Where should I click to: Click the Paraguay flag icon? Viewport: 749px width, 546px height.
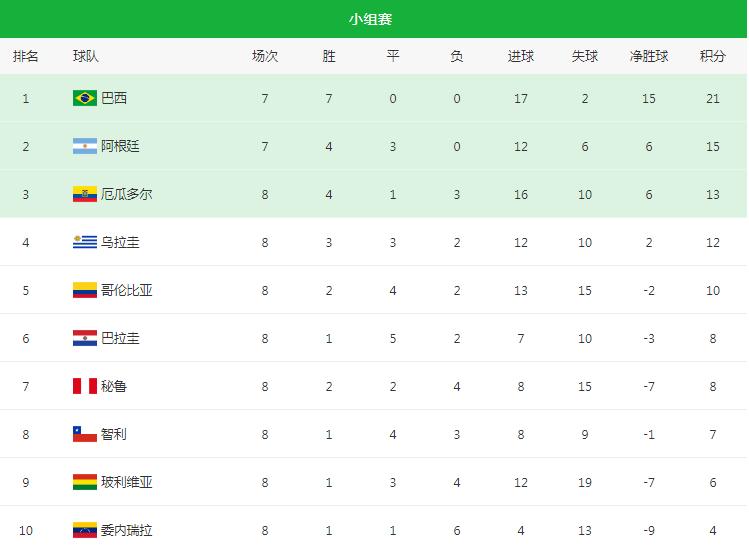pyautogui.click(x=85, y=338)
